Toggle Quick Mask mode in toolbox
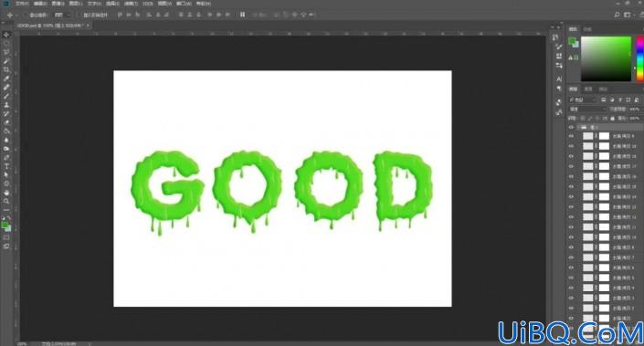The height and width of the screenshot is (346, 644). click(6, 237)
